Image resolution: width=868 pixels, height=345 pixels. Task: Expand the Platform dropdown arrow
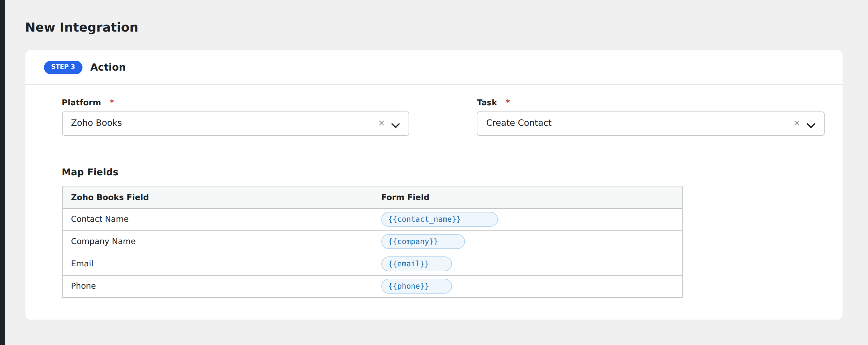coord(395,125)
